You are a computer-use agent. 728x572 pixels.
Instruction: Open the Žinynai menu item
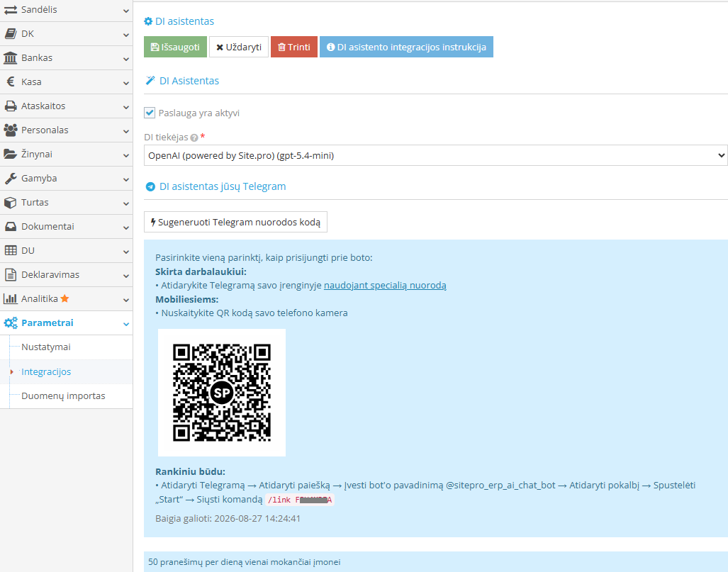coord(67,154)
